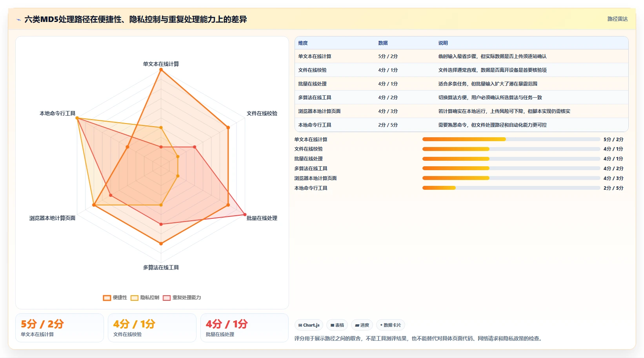Viewport: 644px width, 358px height.
Task: Select the 数据 column header
Action: pyautogui.click(x=383, y=43)
